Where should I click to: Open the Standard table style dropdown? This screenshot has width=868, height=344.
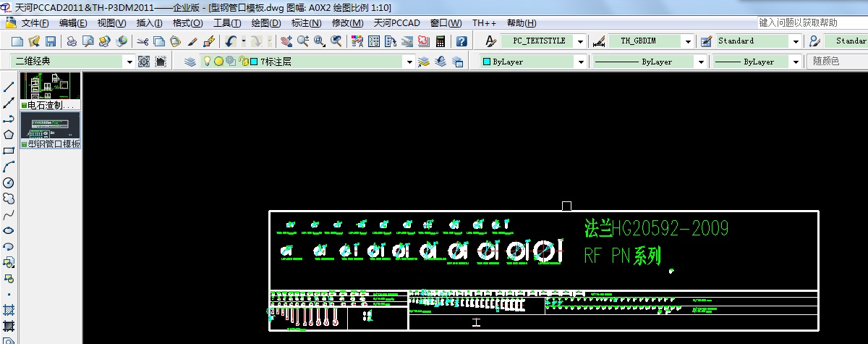pyautogui.click(x=796, y=41)
